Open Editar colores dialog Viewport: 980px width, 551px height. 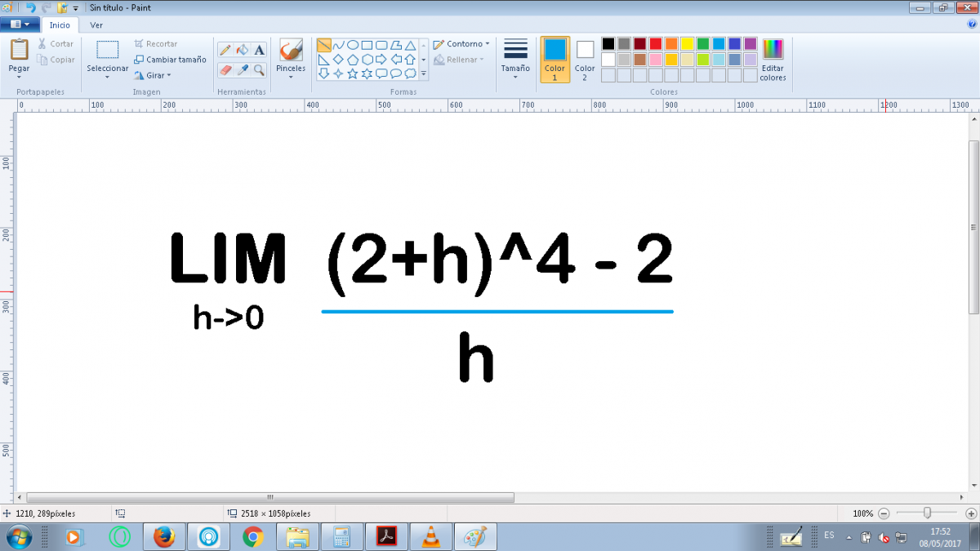(773, 59)
